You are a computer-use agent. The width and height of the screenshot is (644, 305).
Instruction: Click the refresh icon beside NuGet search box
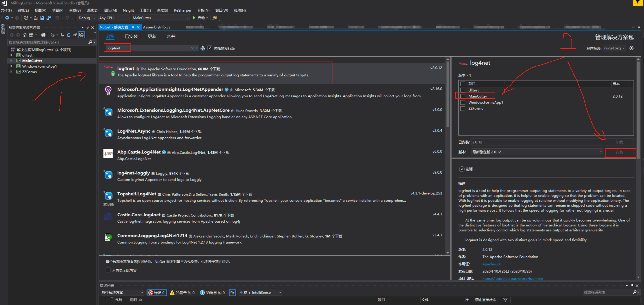click(202, 48)
